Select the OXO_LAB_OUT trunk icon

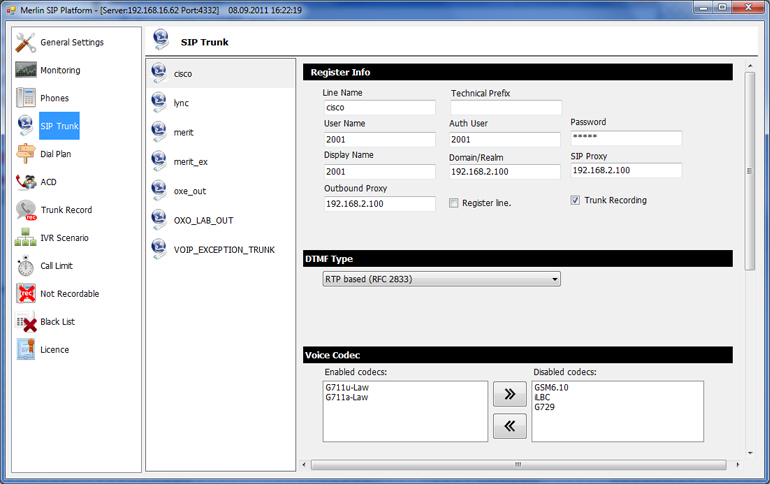click(159, 220)
